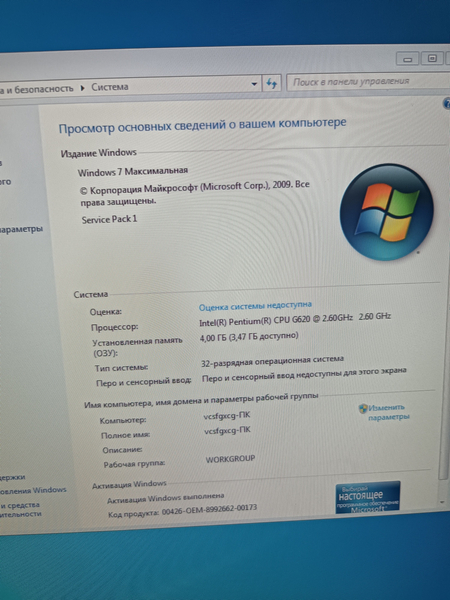Click the refresh icon beside address bar
The width and height of the screenshot is (450, 600).
(x=272, y=83)
